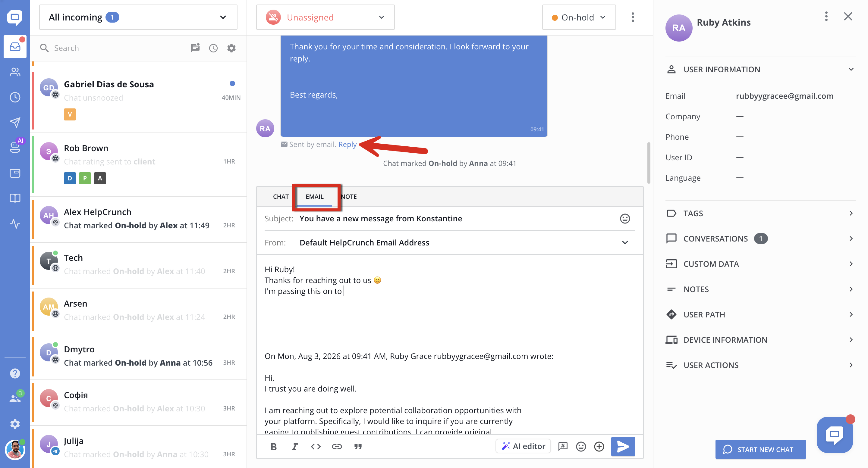This screenshot has height=468, width=868.
Task: Toggle bold formatting in the editor
Action: tap(273, 446)
